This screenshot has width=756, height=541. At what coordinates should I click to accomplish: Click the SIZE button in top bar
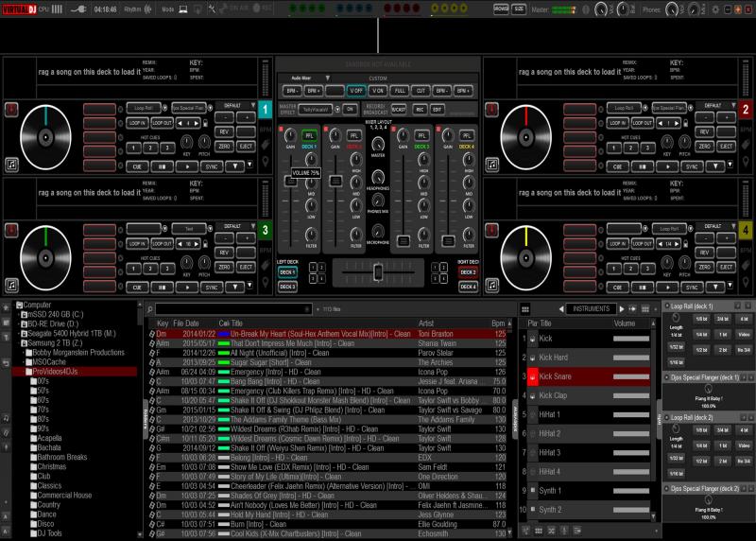click(519, 9)
